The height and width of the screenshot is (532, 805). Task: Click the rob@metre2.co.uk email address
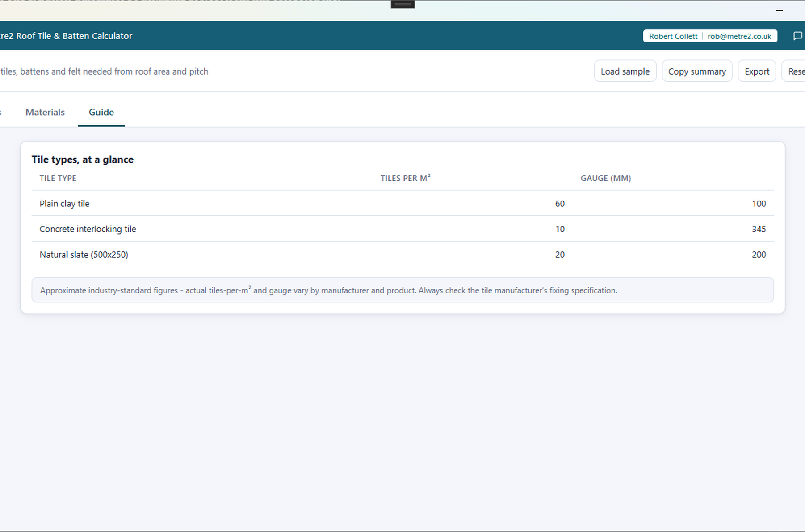[739, 36]
